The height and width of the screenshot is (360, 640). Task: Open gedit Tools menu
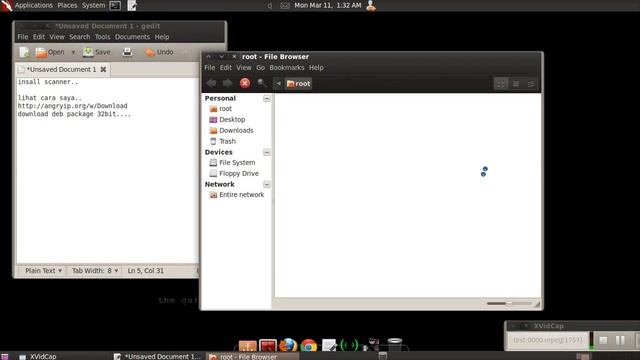pyautogui.click(x=102, y=37)
